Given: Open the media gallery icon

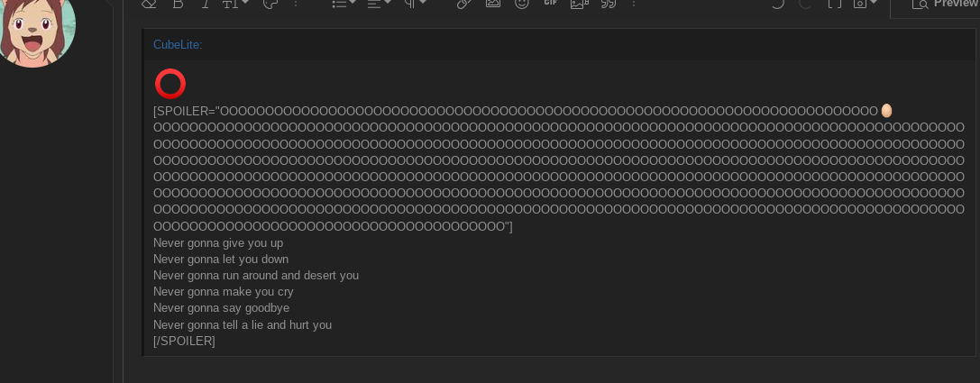Looking at the screenshot, I should tap(580, 3).
